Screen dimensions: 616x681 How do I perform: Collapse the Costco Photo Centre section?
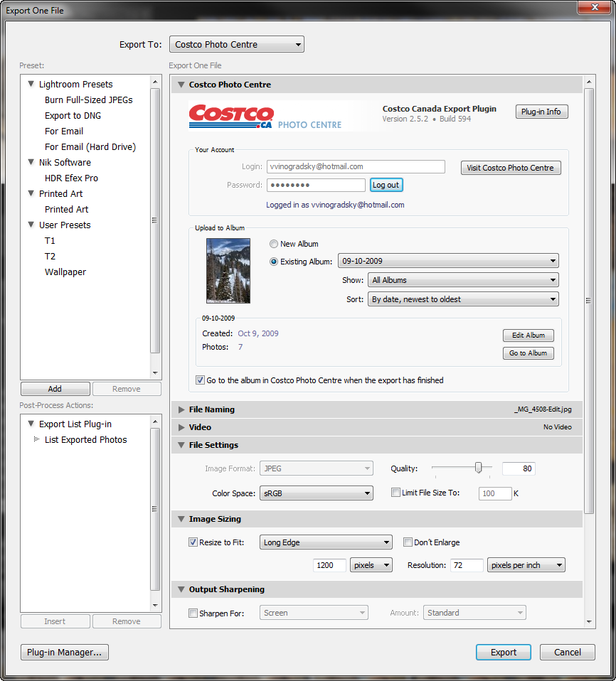point(181,85)
